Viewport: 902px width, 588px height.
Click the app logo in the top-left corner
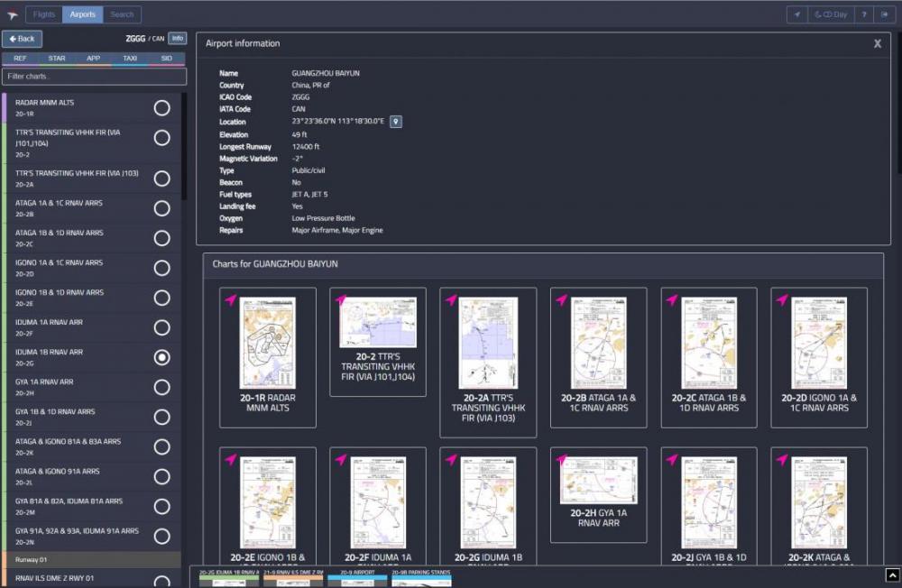pyautogui.click(x=12, y=15)
